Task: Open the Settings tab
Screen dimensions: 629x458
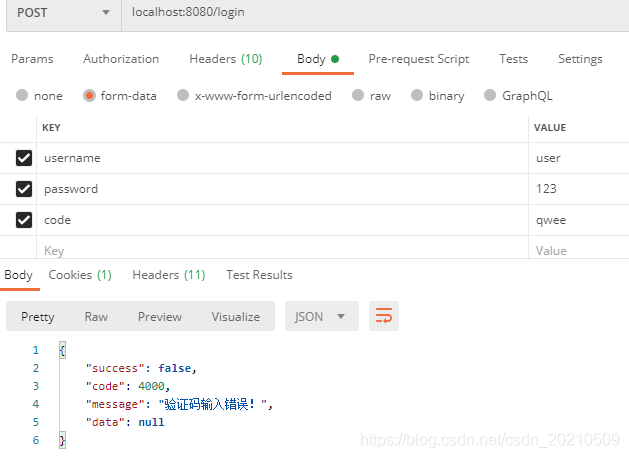Action: tap(580, 59)
